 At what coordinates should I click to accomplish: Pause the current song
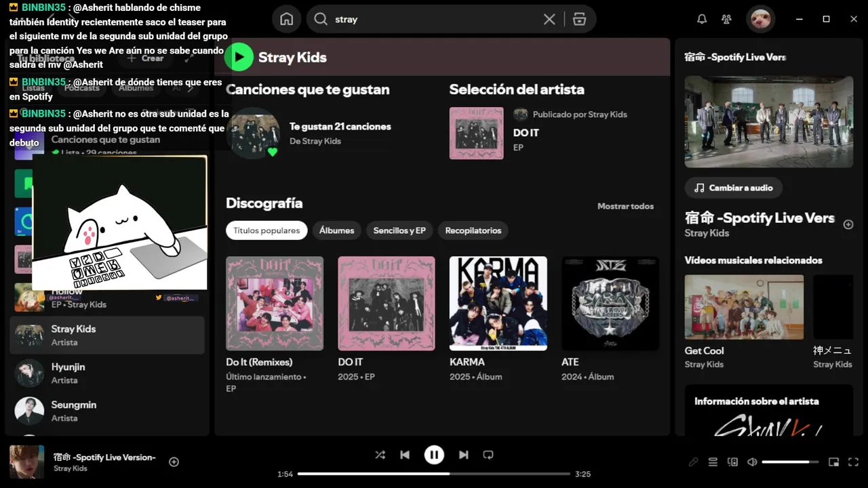434,455
